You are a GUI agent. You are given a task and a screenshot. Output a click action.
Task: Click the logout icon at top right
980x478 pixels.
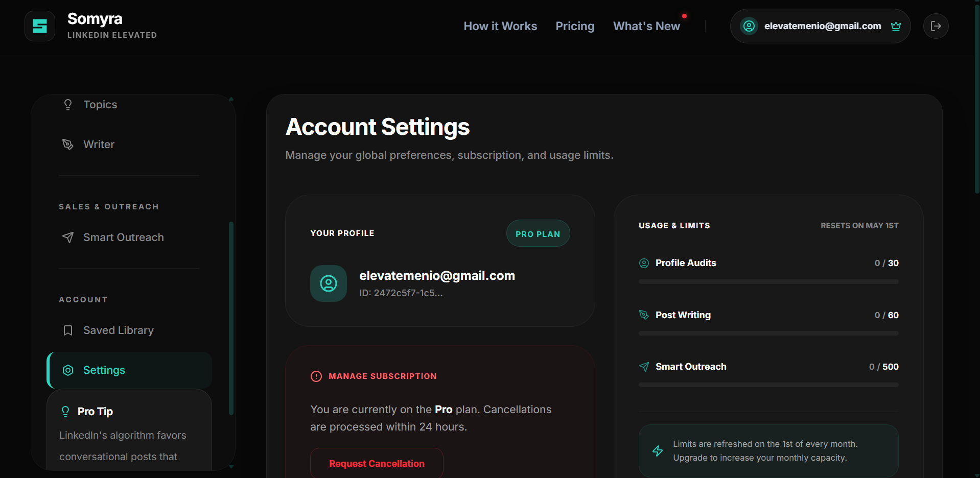pyautogui.click(x=936, y=26)
